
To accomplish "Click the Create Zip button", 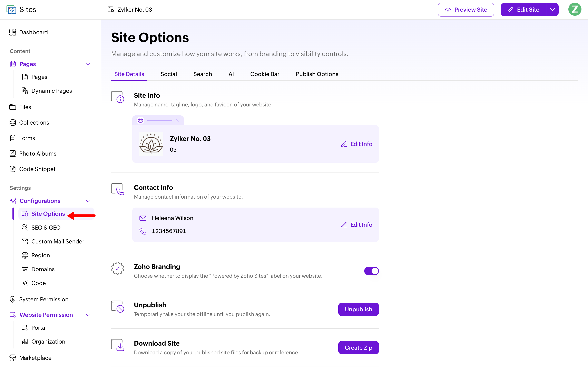I will [358, 348].
